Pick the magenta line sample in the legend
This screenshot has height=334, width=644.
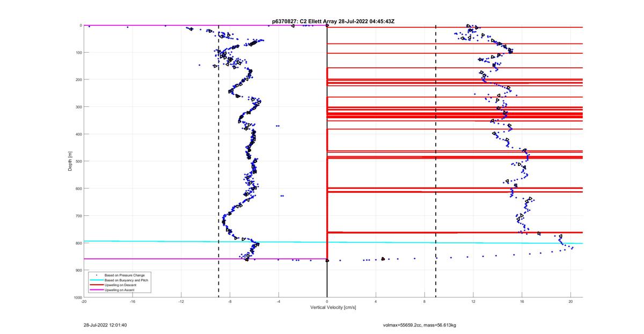pos(97,289)
